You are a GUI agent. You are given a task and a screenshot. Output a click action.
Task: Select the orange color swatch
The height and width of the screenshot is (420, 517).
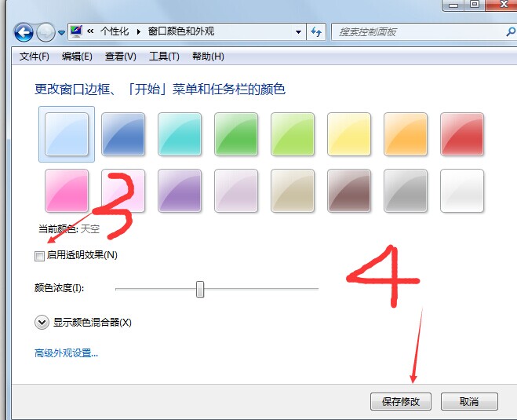pos(406,134)
